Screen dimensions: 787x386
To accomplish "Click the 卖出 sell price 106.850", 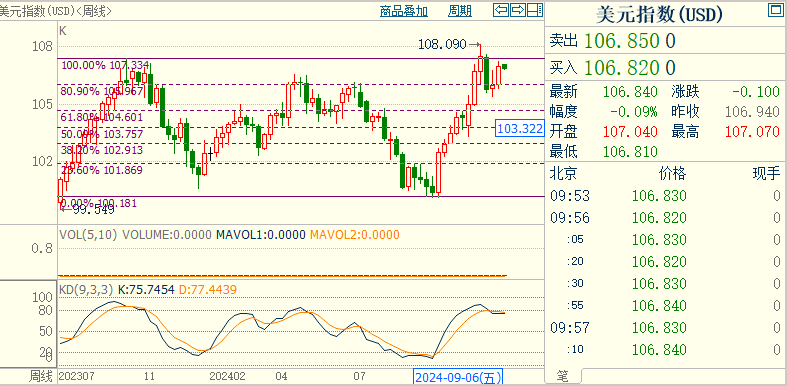I will [630, 41].
